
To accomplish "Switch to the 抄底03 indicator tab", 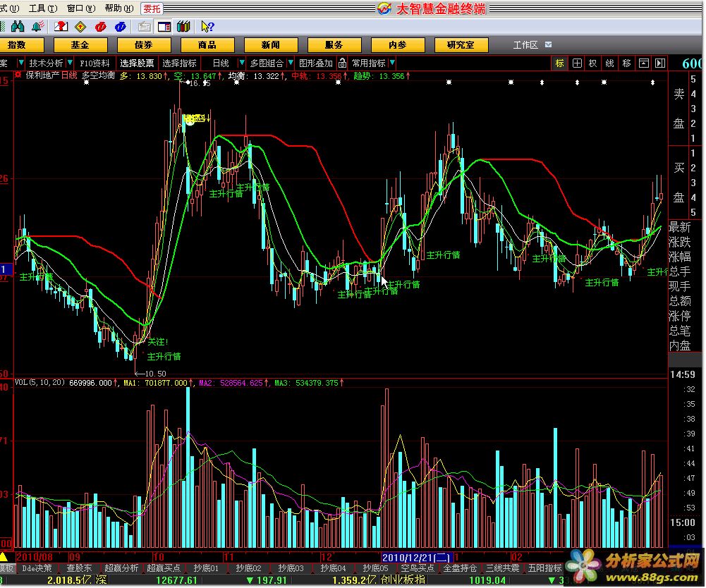I will [291, 568].
